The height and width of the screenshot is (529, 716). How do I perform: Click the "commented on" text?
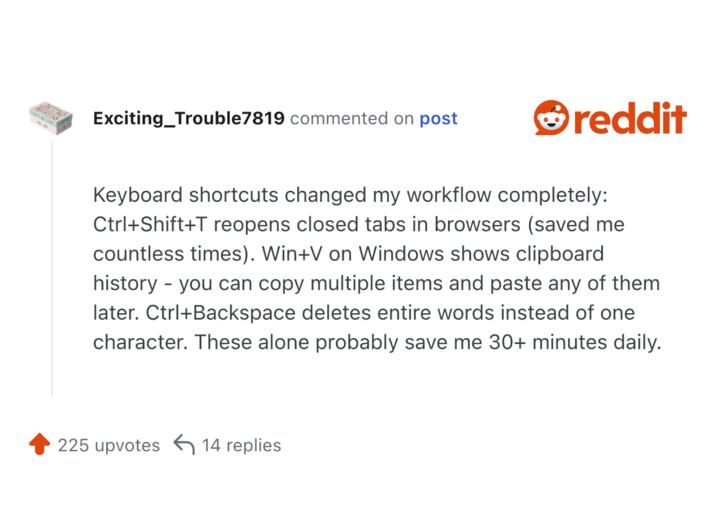pos(352,118)
